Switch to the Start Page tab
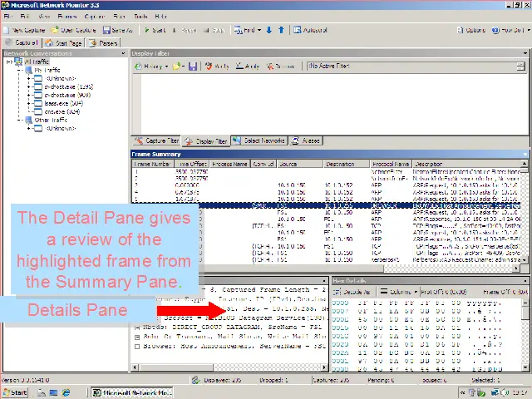This screenshot has height=399, width=532. coord(63,43)
